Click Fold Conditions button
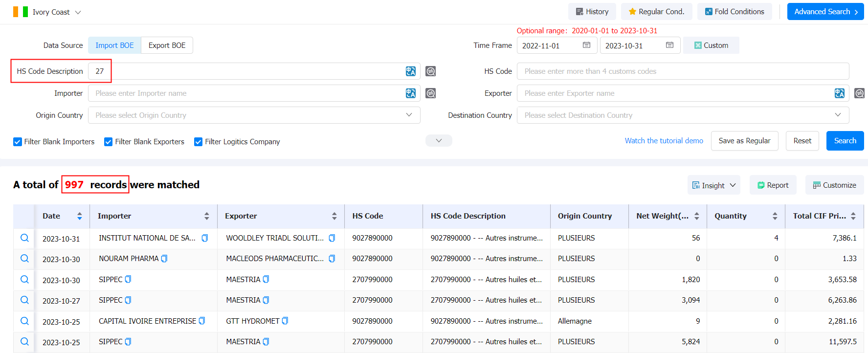The width and height of the screenshot is (868, 353). (734, 12)
